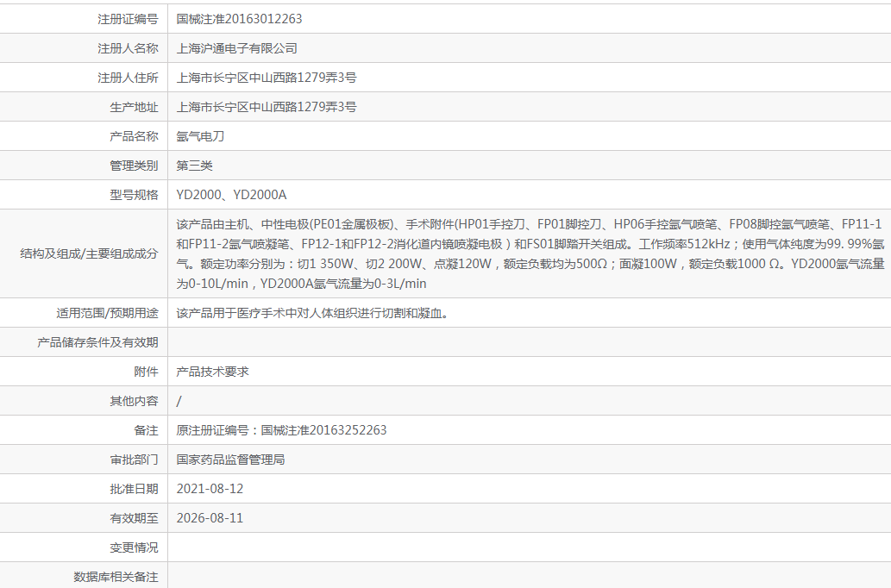Click the 产品名称 label
The image size is (891, 588).
click(x=134, y=136)
